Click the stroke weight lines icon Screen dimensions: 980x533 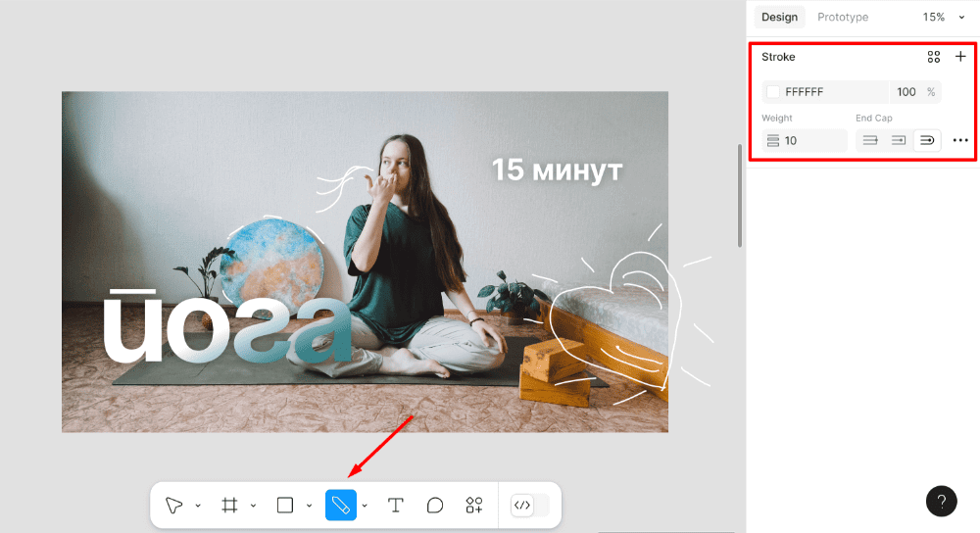pyautogui.click(x=773, y=140)
